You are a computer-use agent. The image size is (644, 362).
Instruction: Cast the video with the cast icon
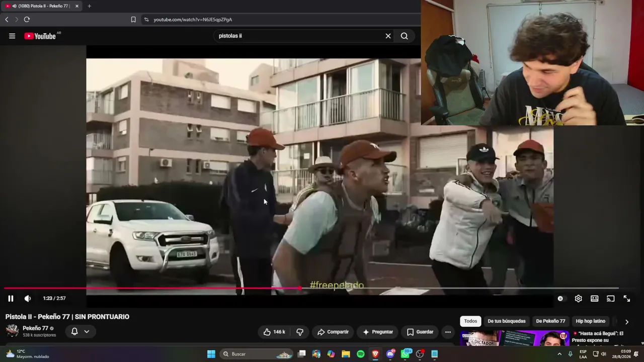(x=611, y=299)
